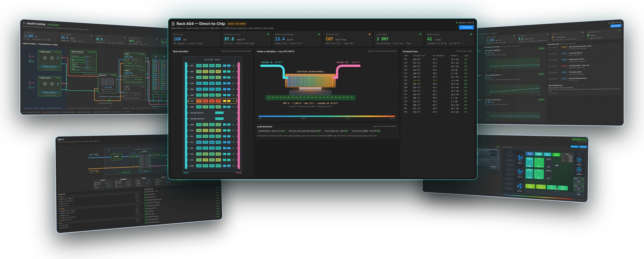
Task: Select the Liquid Cooling breadcrumb in Rack A04 window
Action: (x=192, y=28)
